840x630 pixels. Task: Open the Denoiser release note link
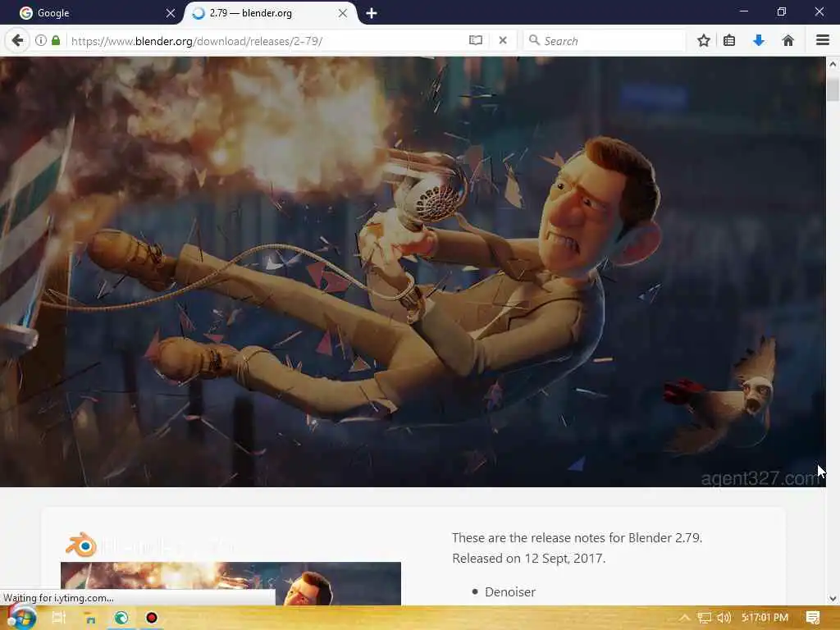[509, 592]
